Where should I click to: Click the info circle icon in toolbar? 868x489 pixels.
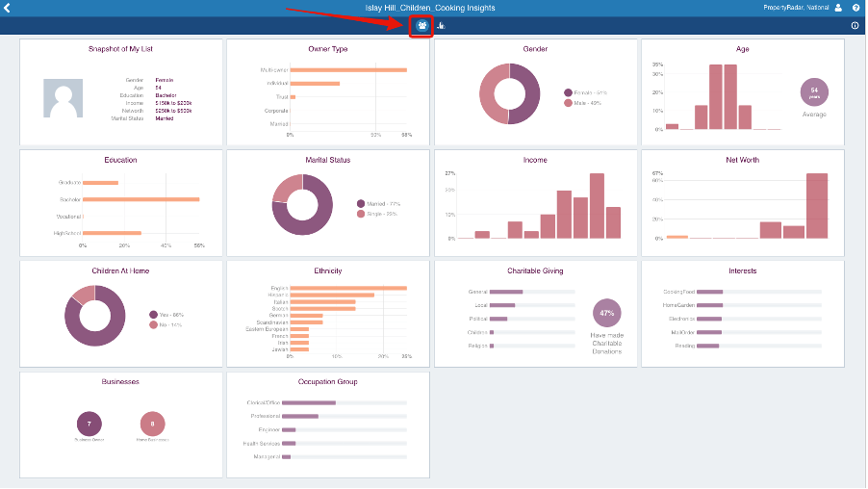[x=855, y=25]
